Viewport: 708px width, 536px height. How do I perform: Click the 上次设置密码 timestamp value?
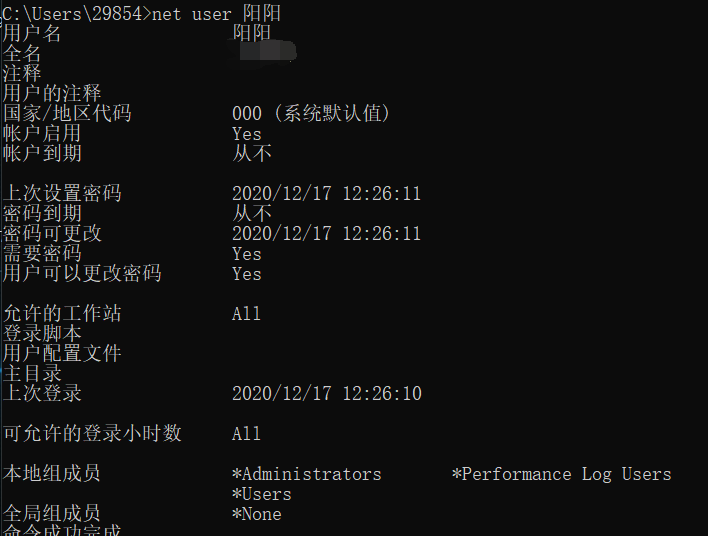[x=326, y=194]
